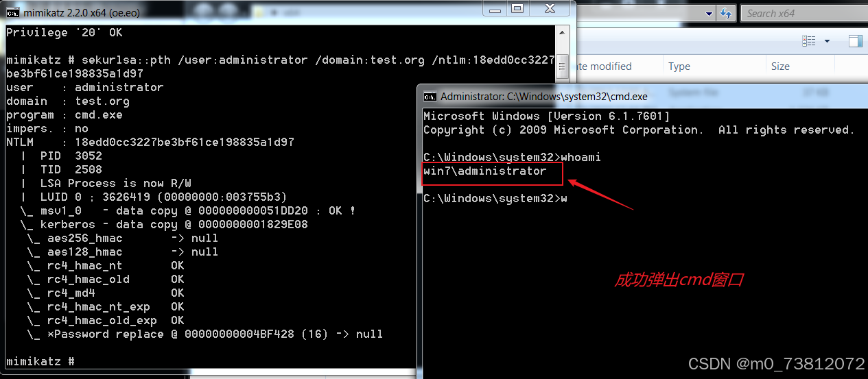Click the Copyright 2009 Microsoft line
This screenshot has width=868, height=379.
[640, 130]
